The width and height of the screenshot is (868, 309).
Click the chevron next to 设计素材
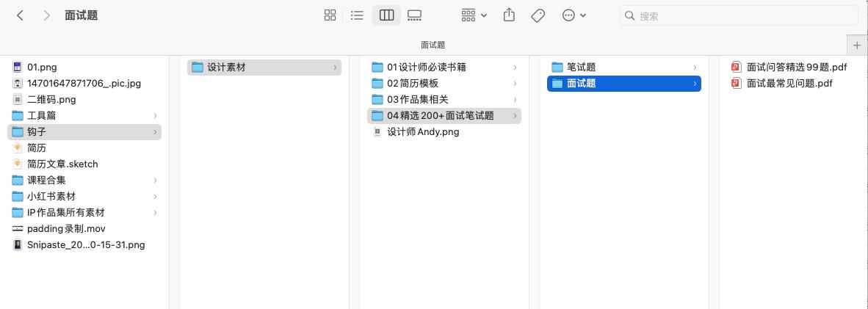coord(335,68)
